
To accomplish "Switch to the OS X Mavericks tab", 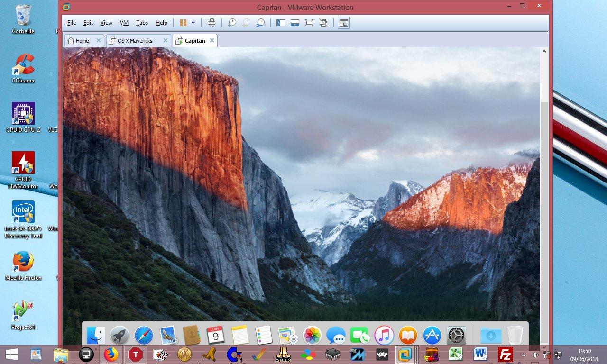I will pyautogui.click(x=135, y=41).
